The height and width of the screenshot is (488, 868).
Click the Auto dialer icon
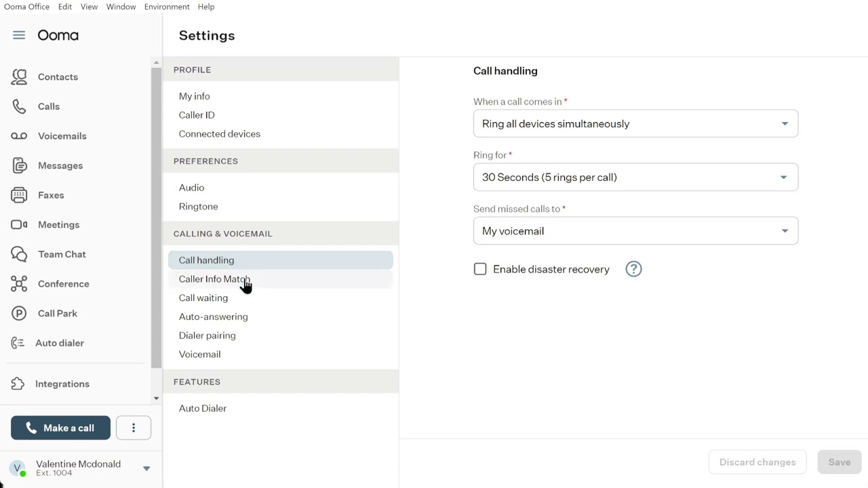tap(18, 343)
